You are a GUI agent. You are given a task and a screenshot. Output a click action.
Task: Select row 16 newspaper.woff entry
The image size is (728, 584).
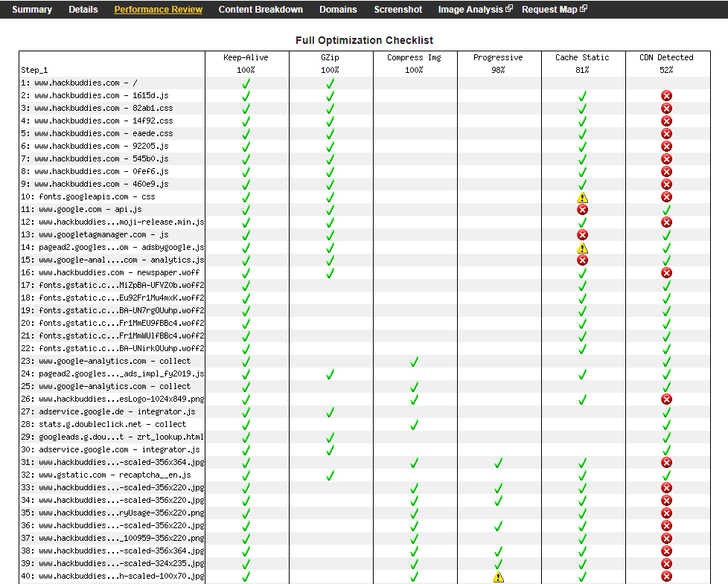[x=110, y=273]
